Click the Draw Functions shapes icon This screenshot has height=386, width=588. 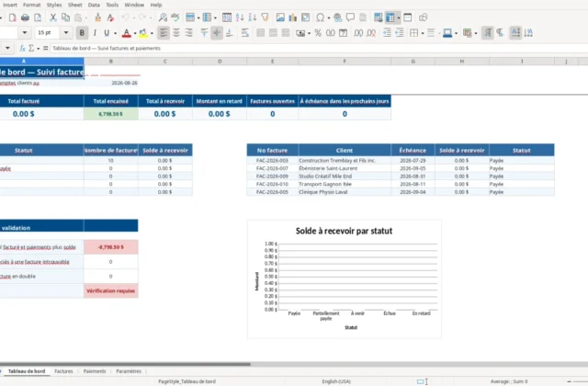coord(423,17)
